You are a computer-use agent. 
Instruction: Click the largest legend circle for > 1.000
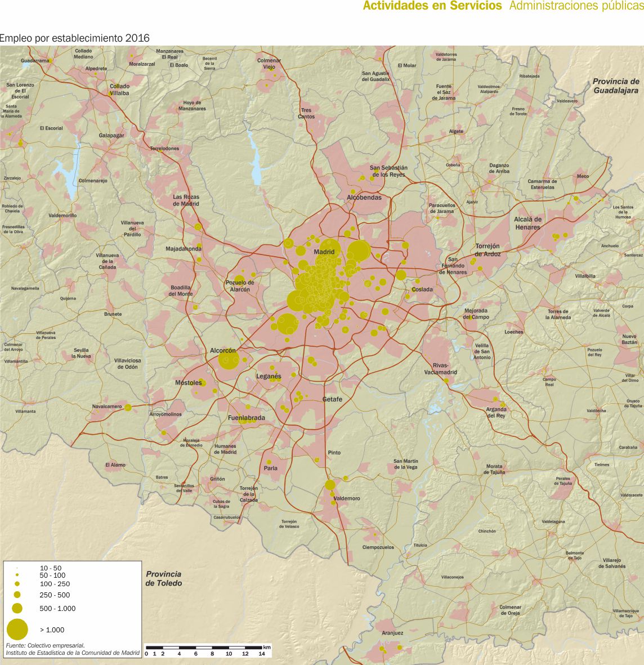coord(17,629)
